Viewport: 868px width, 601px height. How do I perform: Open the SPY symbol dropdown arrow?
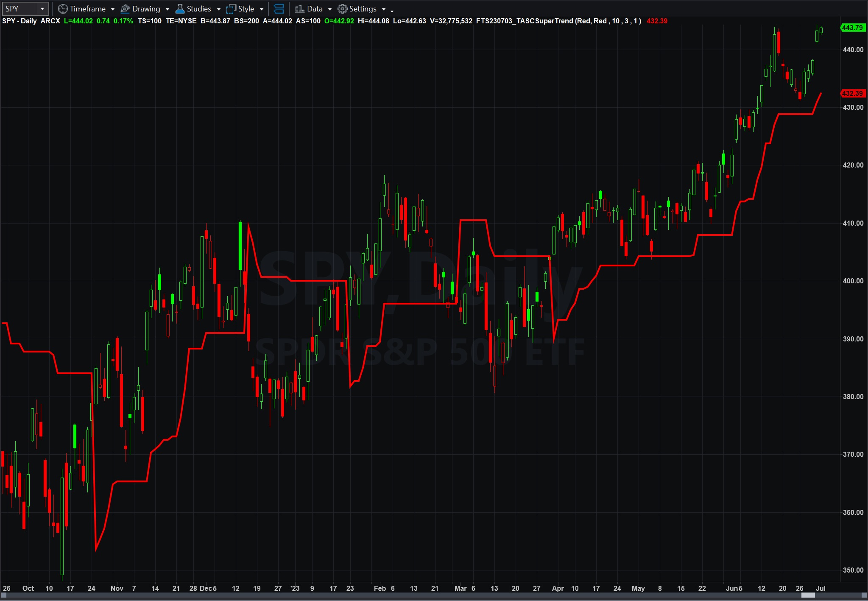point(42,9)
